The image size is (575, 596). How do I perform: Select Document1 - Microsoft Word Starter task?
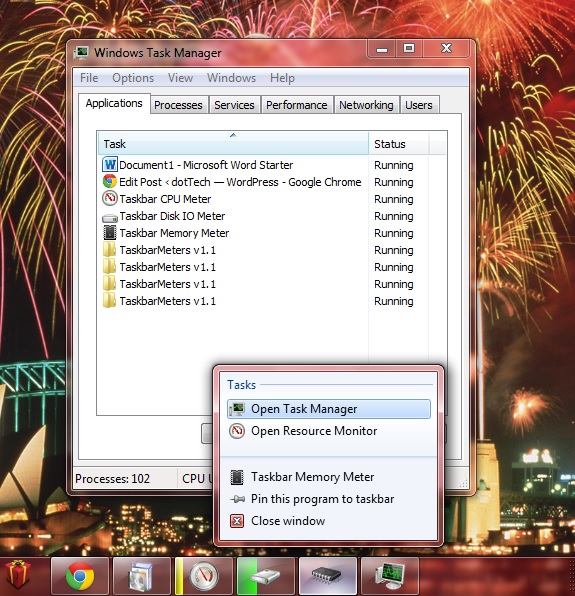click(x=206, y=165)
